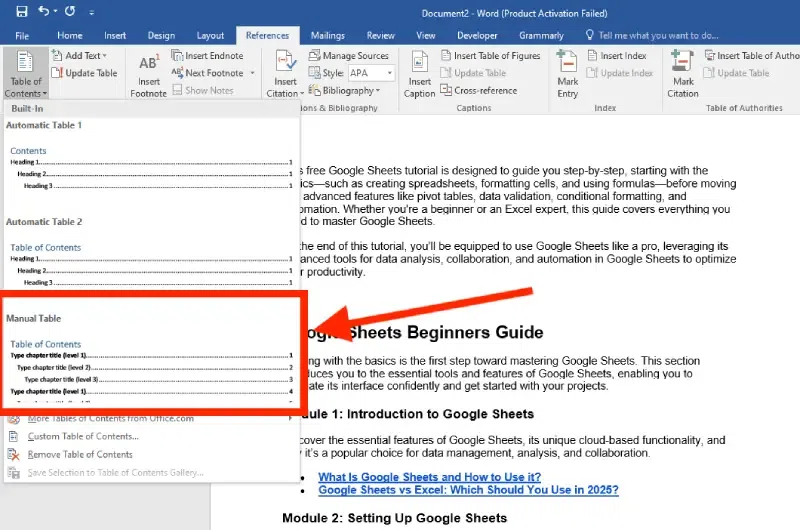This screenshot has height=530, width=800.
Task: Click the Captions group label
Action: pyautogui.click(x=473, y=108)
